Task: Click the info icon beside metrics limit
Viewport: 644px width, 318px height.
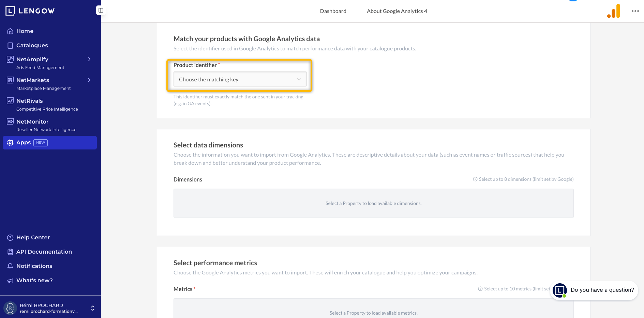Action: click(480, 289)
